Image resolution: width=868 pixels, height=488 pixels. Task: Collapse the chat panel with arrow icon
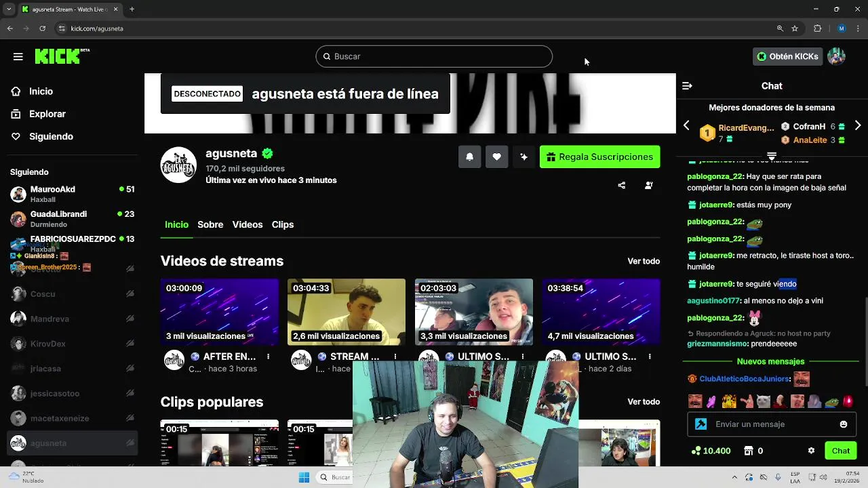click(x=687, y=86)
